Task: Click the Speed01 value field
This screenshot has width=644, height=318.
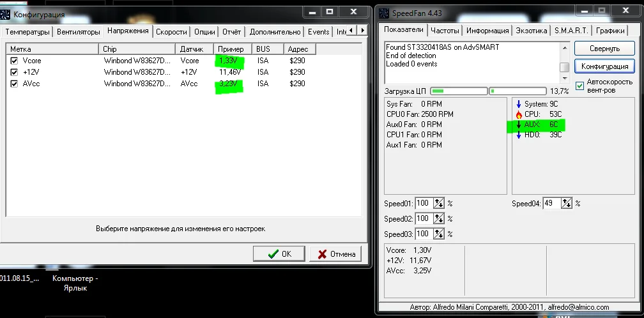Action: coord(424,203)
